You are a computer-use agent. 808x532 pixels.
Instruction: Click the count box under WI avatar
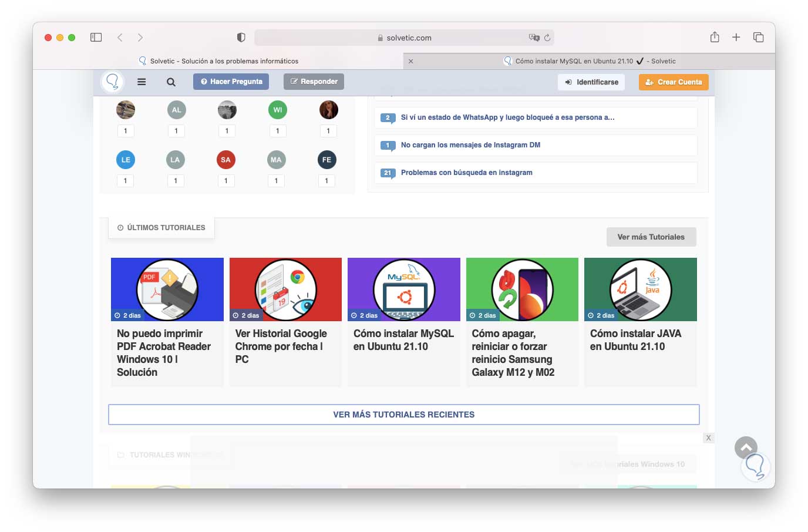(x=278, y=131)
